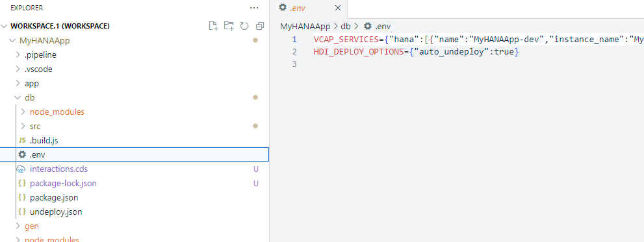Click the U status badge of package-lock.json
Viewport: 644px width, 242px height.
pyautogui.click(x=256, y=184)
